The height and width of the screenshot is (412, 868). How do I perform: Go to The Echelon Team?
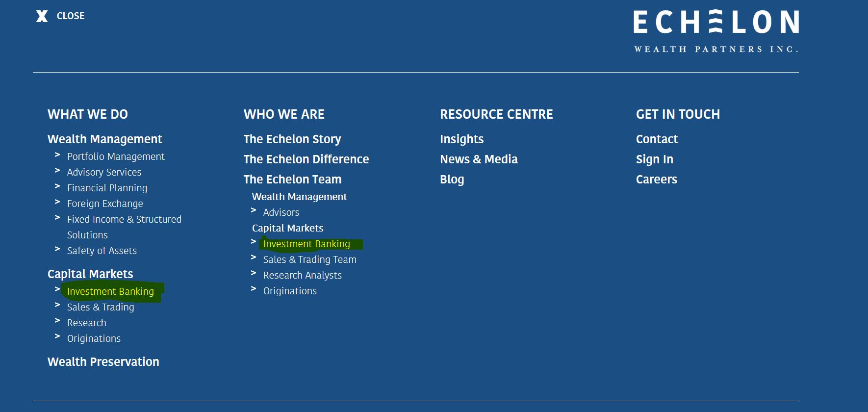[292, 180]
